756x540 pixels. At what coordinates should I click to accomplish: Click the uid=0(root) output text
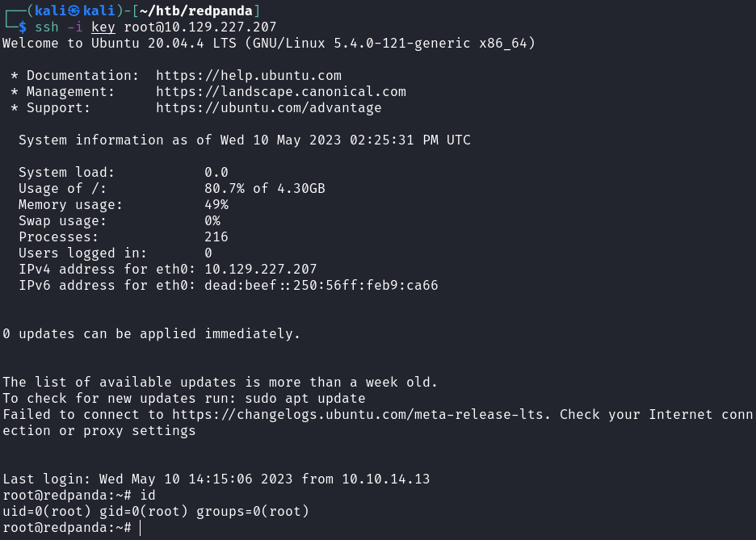(47, 512)
